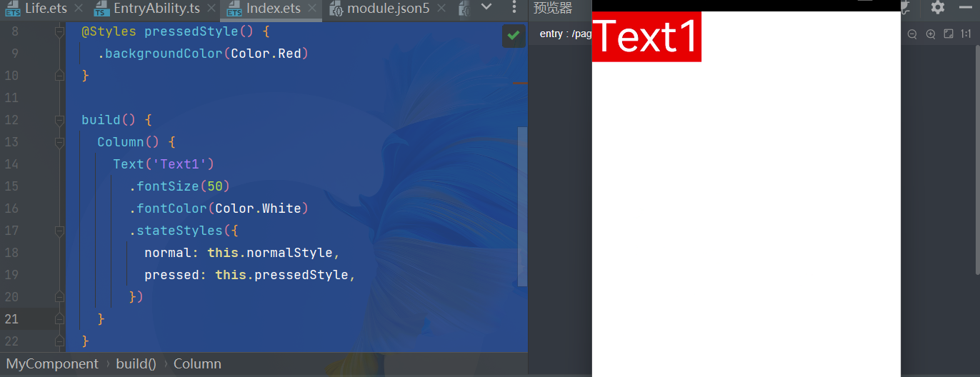Screen dimensions: 980x377
Task: Collapse the fold marker at line 22
Action: (x=59, y=341)
